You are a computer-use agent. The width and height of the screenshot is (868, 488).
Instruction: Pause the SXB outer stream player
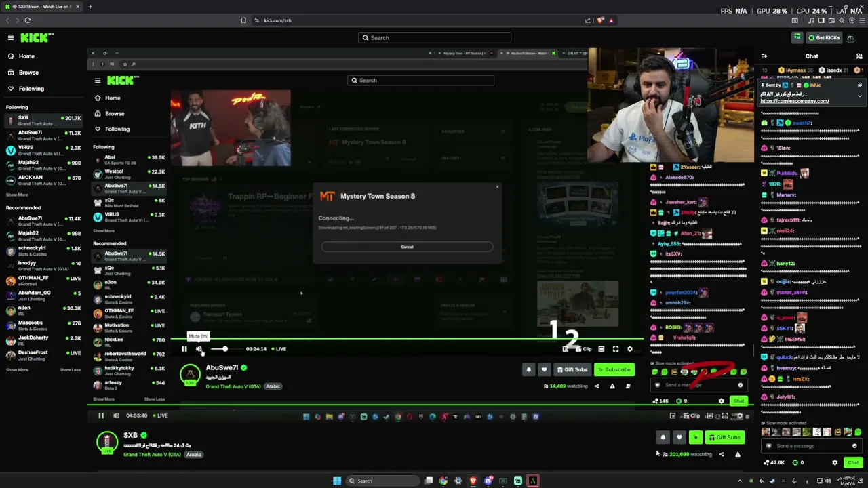[x=101, y=416]
